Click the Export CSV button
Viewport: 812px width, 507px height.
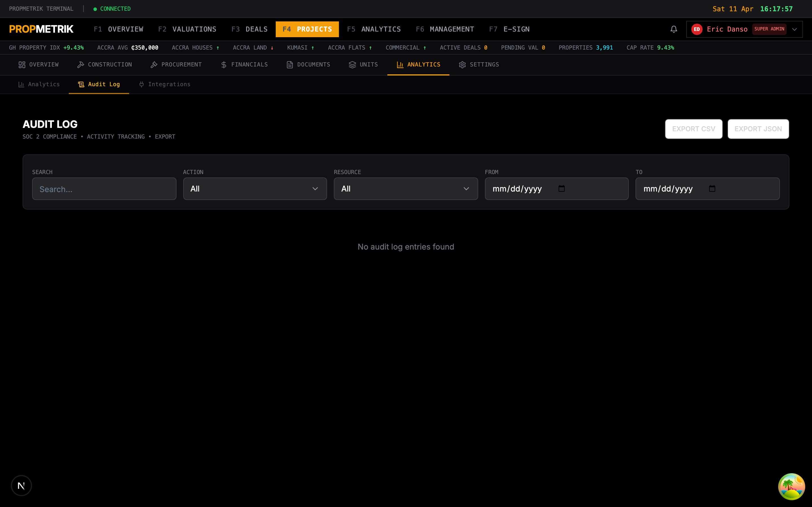694,129
